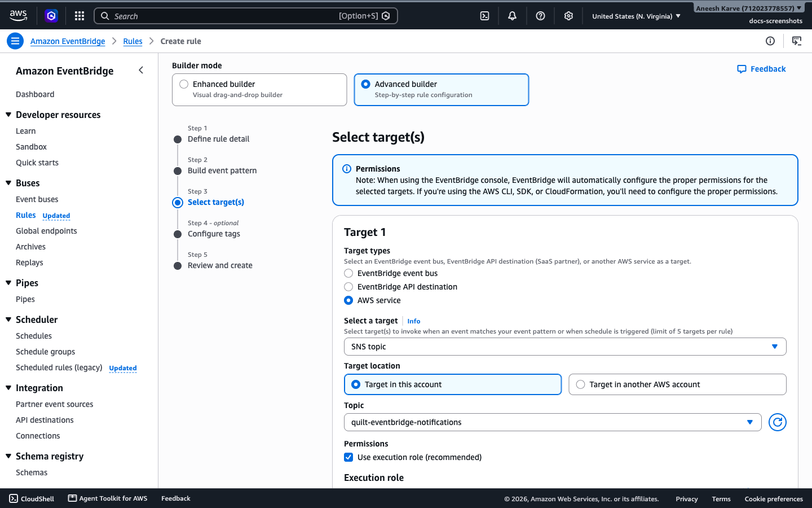Choose EventBridge API destination target type

348,287
